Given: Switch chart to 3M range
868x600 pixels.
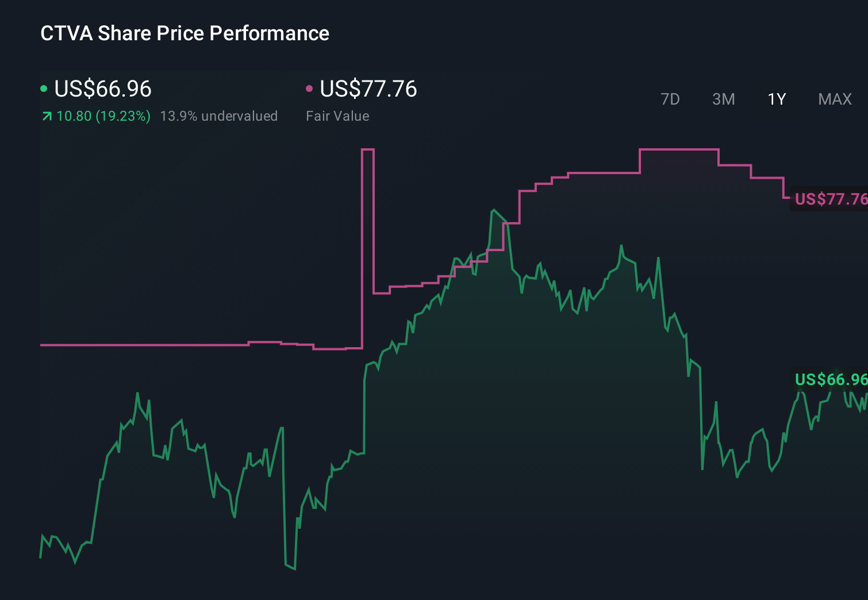Looking at the screenshot, I should click(723, 99).
